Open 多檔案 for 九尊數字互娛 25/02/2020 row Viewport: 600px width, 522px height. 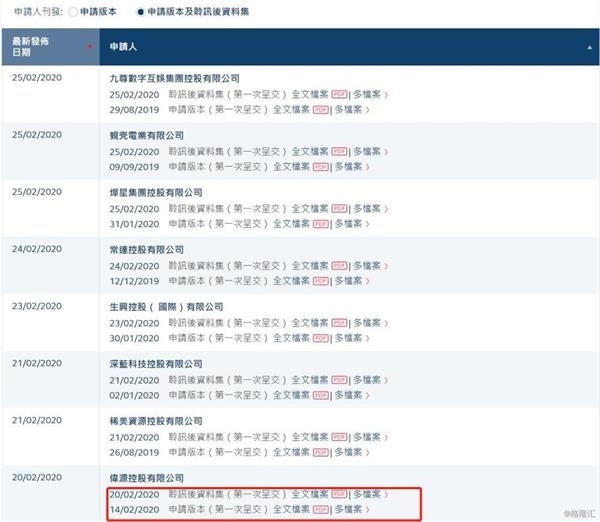pos(367,94)
